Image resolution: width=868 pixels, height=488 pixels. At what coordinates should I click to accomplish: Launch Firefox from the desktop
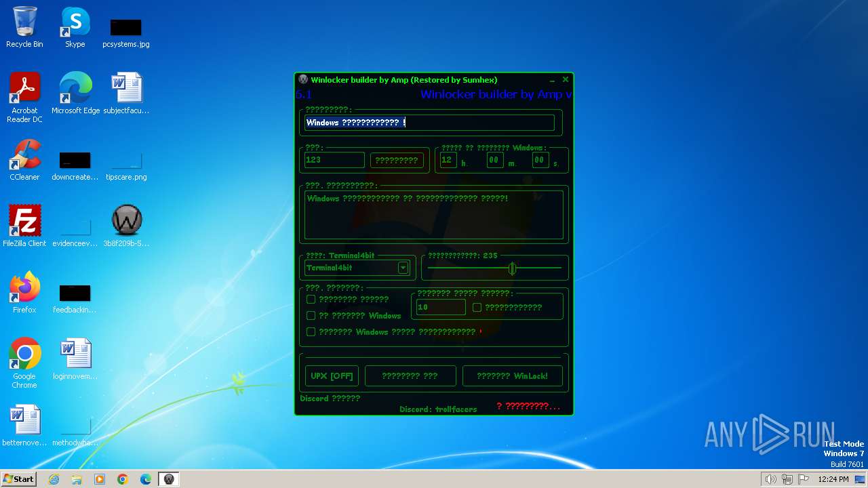pyautogui.click(x=24, y=293)
